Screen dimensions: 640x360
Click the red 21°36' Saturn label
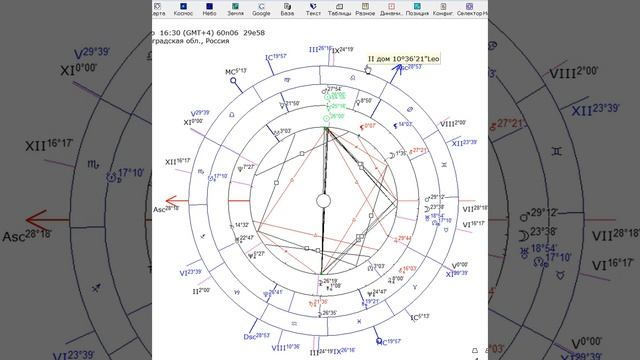point(318,302)
